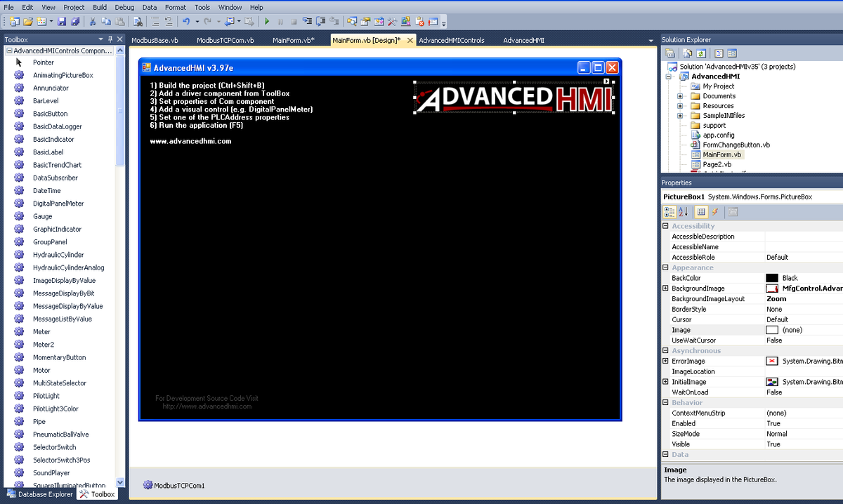This screenshot has width=843, height=504.
Task: Switch to the ModbusTCPCom.vb tab
Action: tap(225, 41)
